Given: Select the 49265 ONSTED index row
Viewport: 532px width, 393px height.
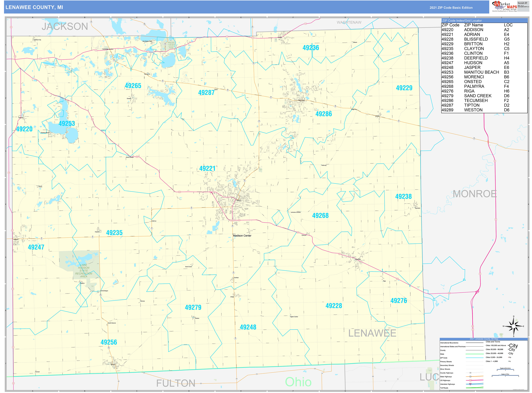Looking at the screenshot, I should coord(475,82).
